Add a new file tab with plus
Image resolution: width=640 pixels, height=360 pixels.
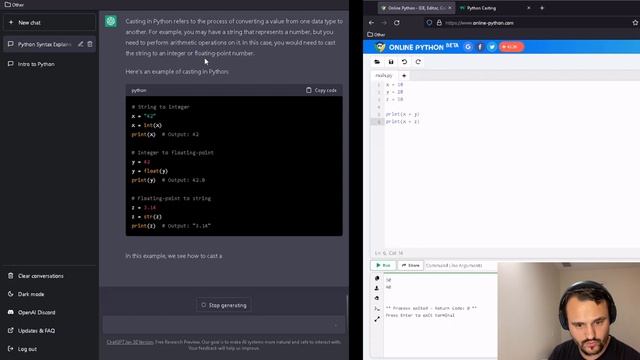coord(404,76)
